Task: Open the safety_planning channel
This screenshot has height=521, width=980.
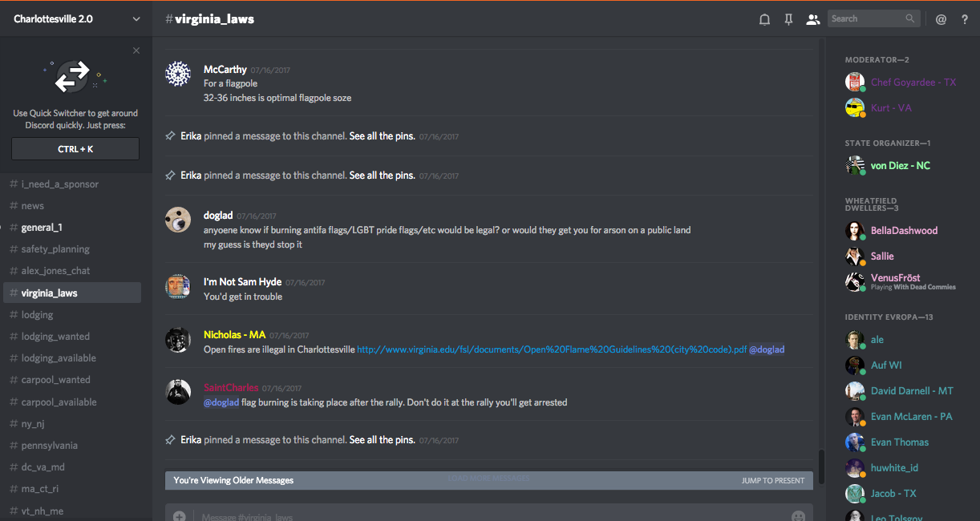Action: pos(55,249)
